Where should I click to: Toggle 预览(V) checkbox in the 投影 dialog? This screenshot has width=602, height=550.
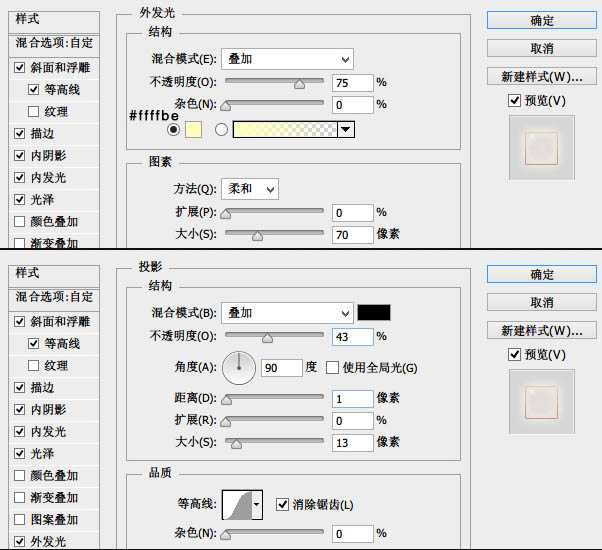(514, 354)
